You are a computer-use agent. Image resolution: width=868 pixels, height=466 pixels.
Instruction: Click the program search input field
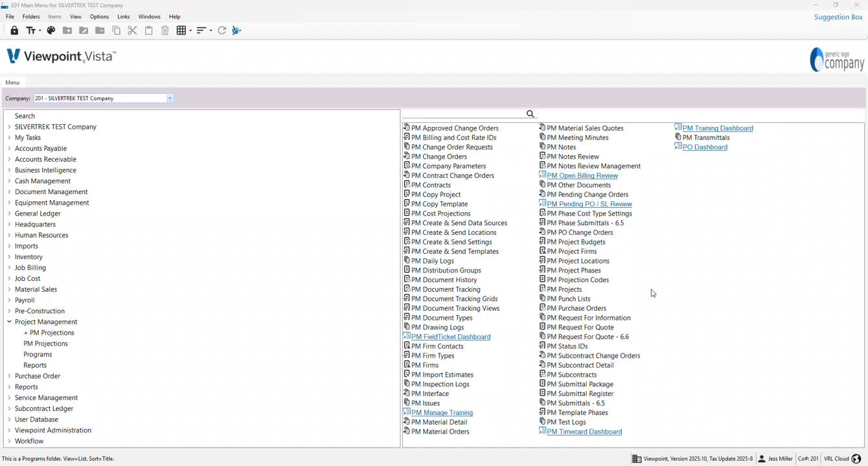464,114
